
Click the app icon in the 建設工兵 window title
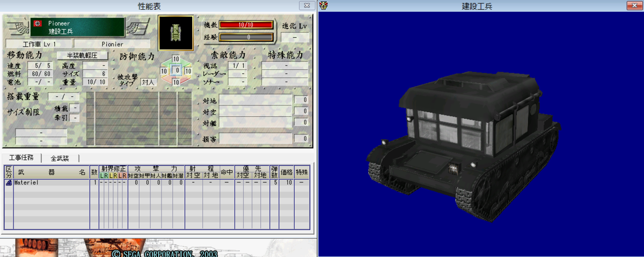pyautogui.click(x=323, y=5)
